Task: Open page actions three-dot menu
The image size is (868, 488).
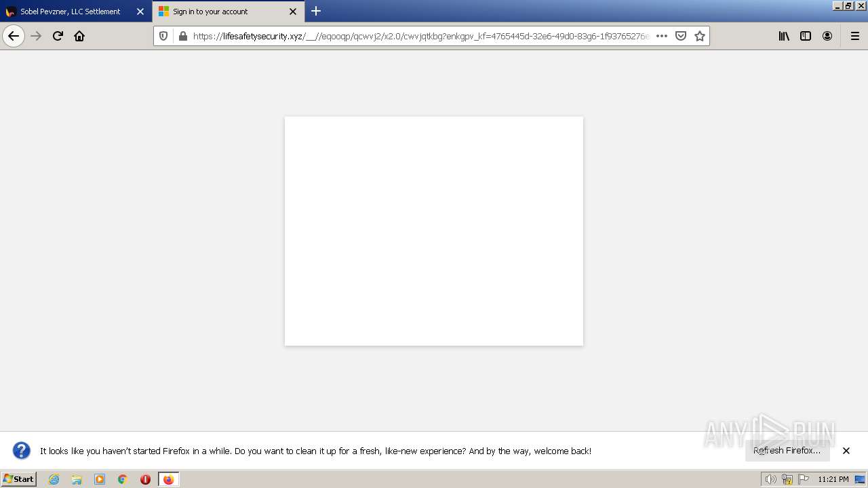Action: [x=662, y=36]
